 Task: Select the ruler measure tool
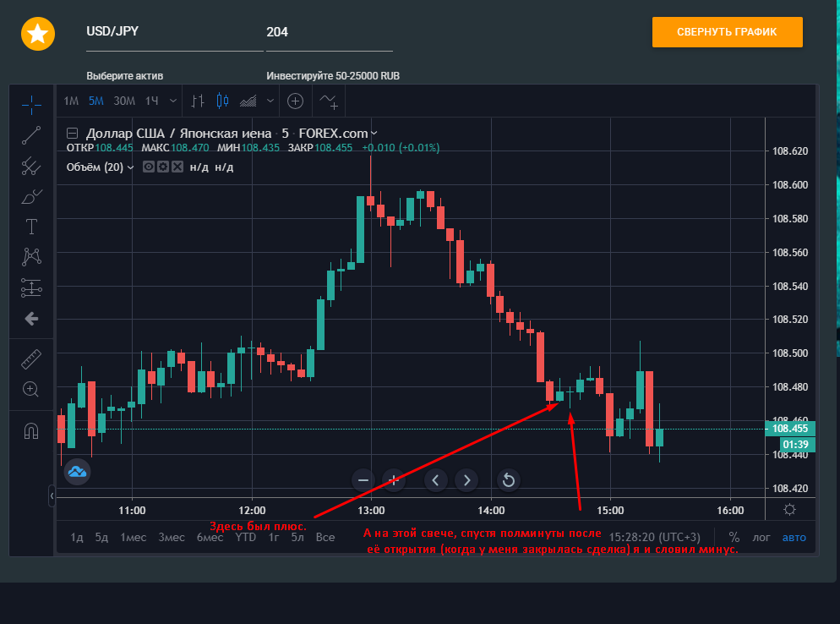tap(31, 359)
